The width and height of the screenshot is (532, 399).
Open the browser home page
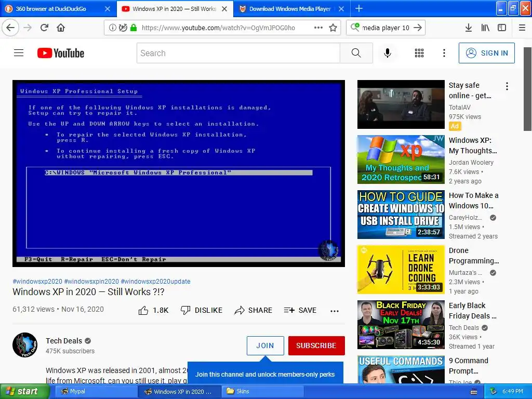61,28
